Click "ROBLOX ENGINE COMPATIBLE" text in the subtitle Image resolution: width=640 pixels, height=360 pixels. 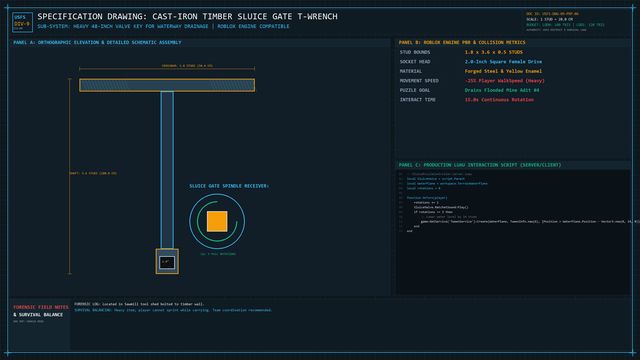point(253,27)
